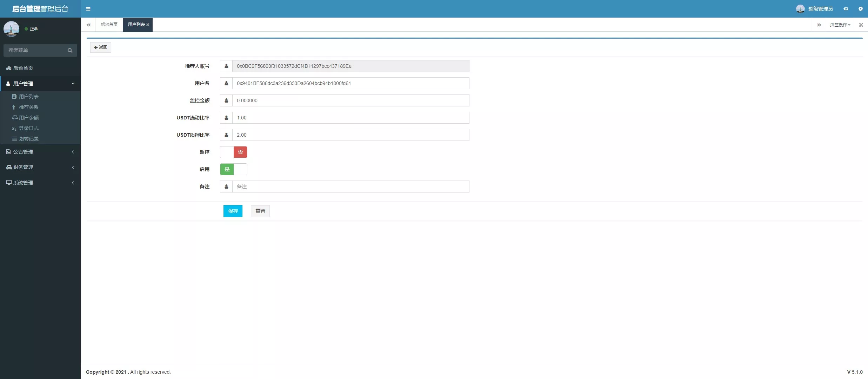The image size is (868, 379).
Task: Click the 备注 input field
Action: (350, 187)
